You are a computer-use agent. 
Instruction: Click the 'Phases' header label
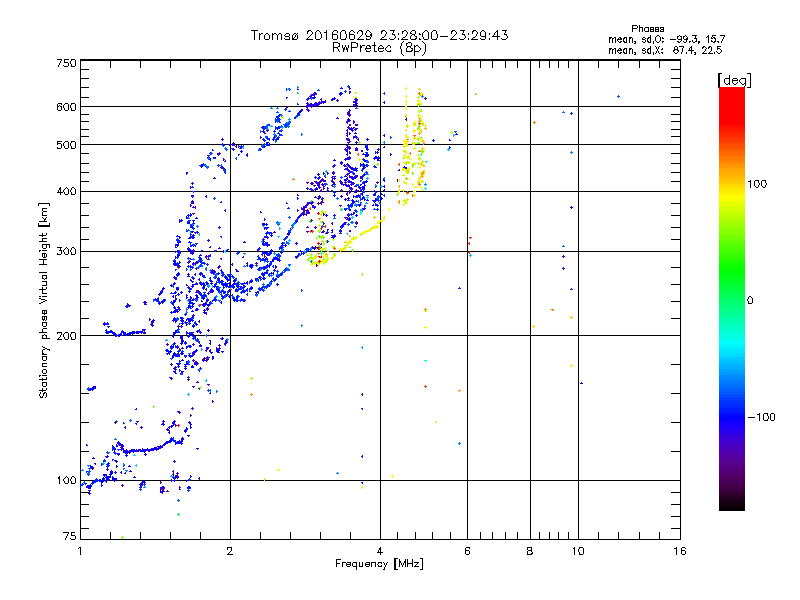coord(647,29)
